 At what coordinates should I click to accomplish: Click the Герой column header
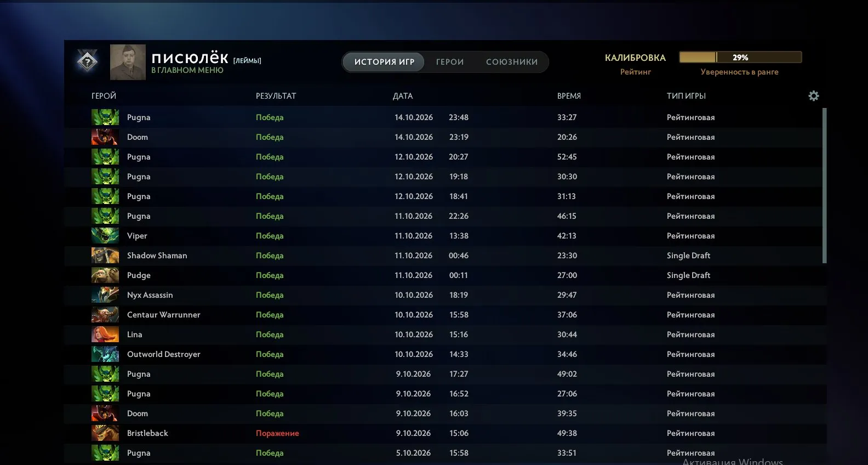tap(104, 96)
